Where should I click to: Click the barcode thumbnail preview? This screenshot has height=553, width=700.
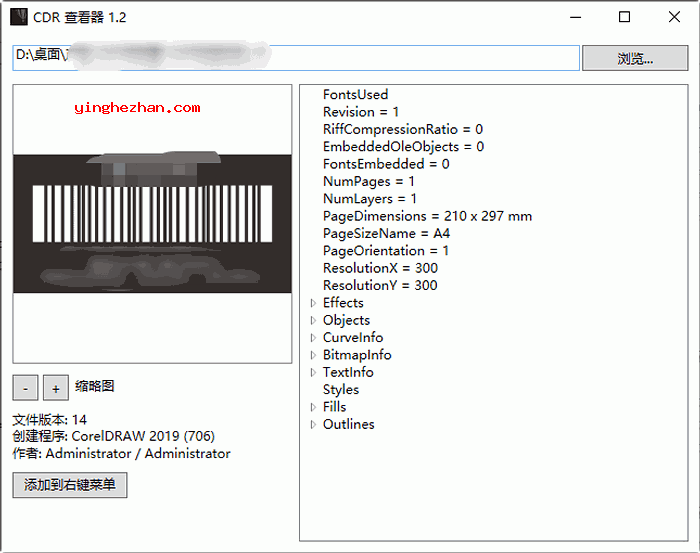[152, 224]
